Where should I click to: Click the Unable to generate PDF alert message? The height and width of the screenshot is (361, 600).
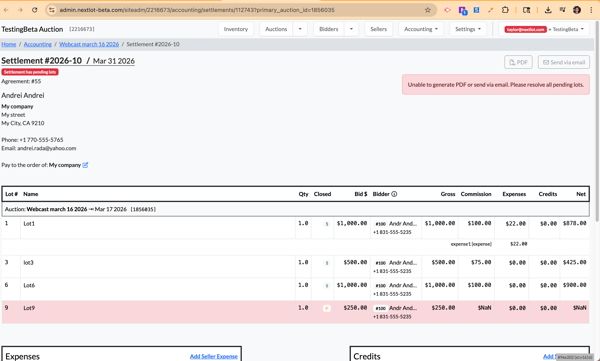[x=496, y=85]
